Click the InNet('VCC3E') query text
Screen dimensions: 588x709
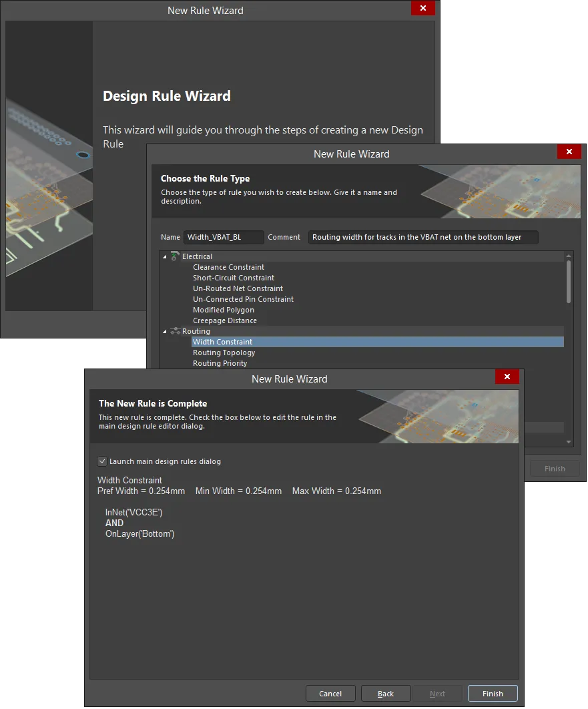coord(133,512)
